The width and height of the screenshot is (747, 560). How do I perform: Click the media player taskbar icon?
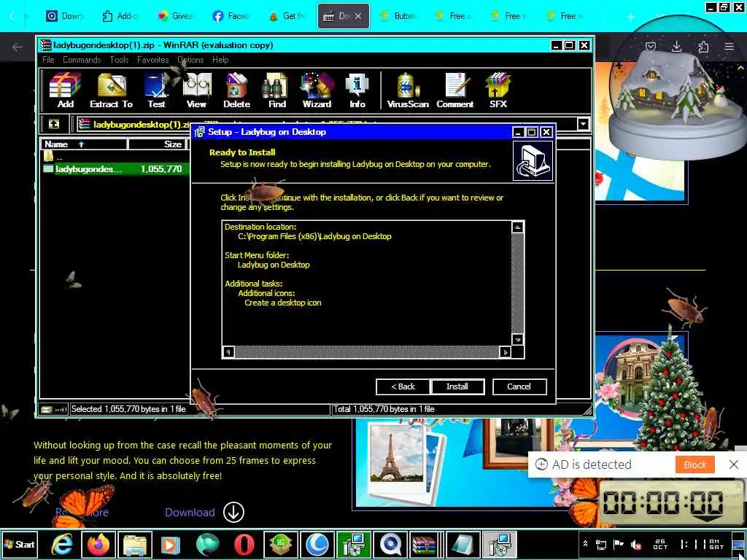(171, 545)
